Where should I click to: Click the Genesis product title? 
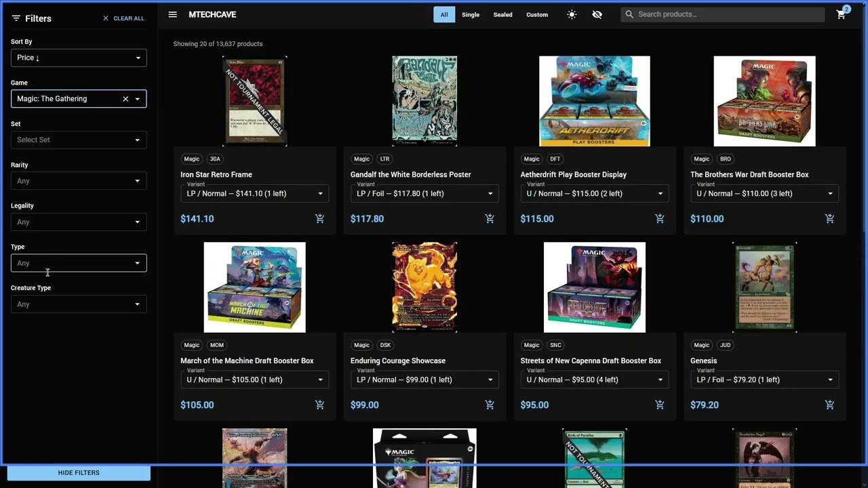pyautogui.click(x=703, y=361)
